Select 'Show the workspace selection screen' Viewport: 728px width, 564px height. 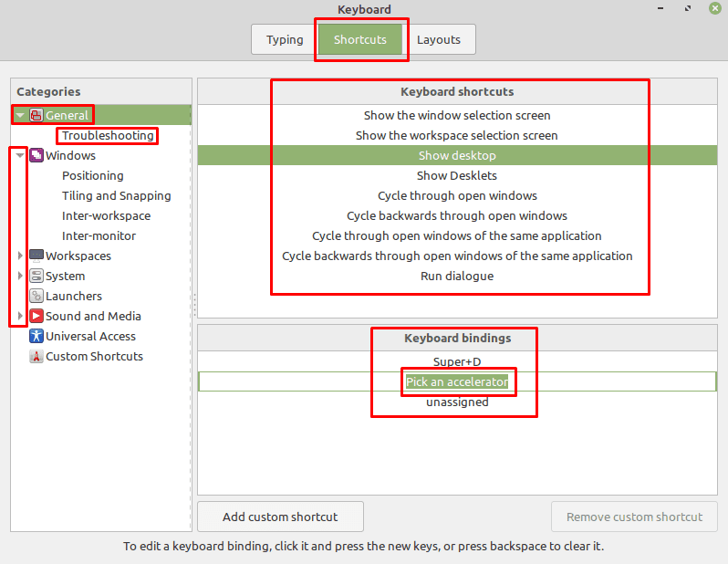457,135
